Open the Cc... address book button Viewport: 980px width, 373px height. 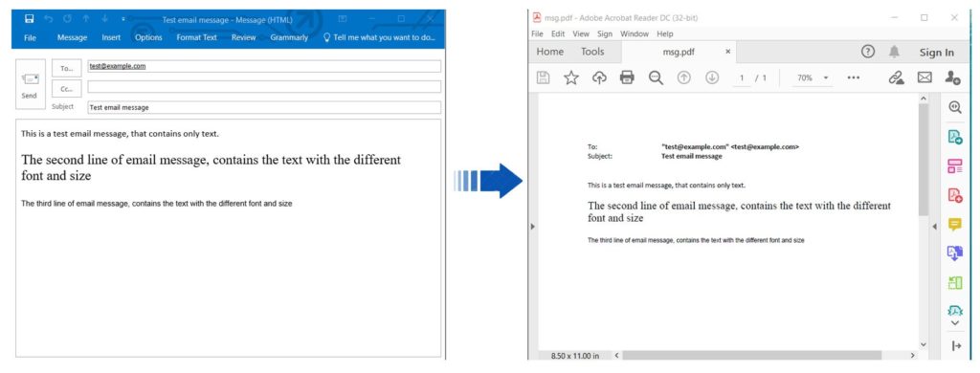67,89
